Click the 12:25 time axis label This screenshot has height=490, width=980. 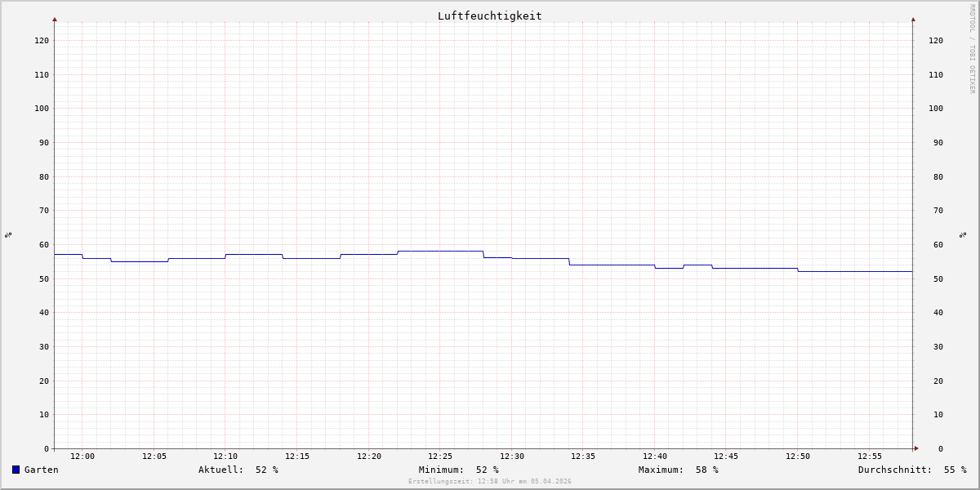tap(440, 457)
